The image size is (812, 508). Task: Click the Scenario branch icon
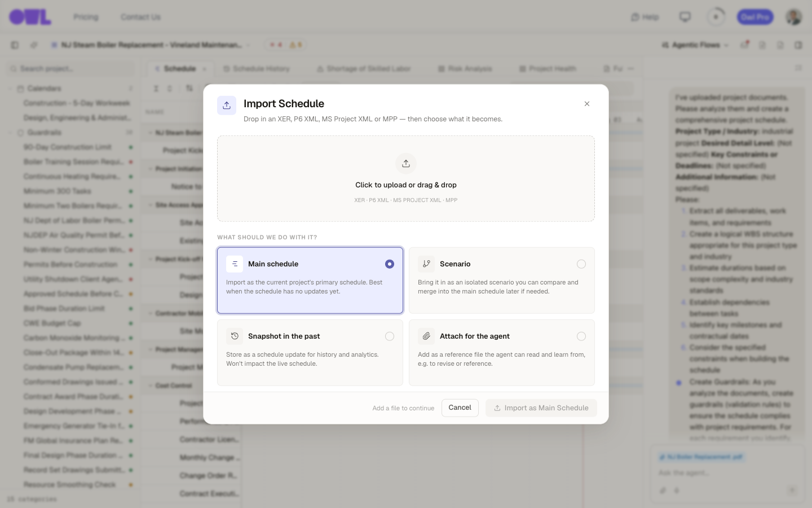tap(426, 264)
